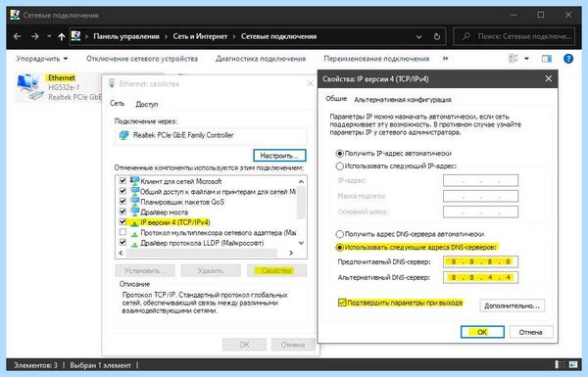Select Получить адрес DNS-сервера автоматически radio

(x=340, y=234)
